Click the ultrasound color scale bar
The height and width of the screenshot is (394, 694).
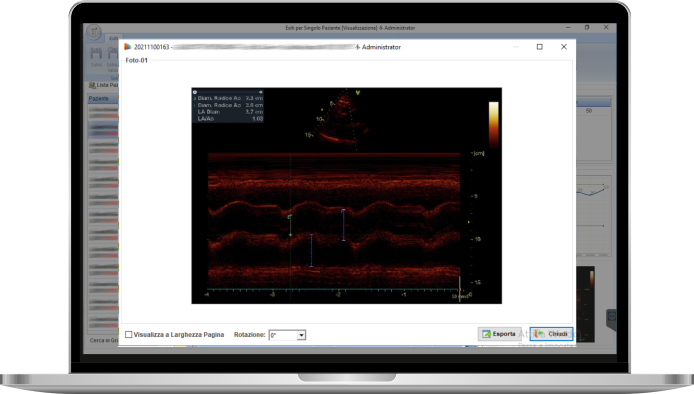(x=494, y=124)
